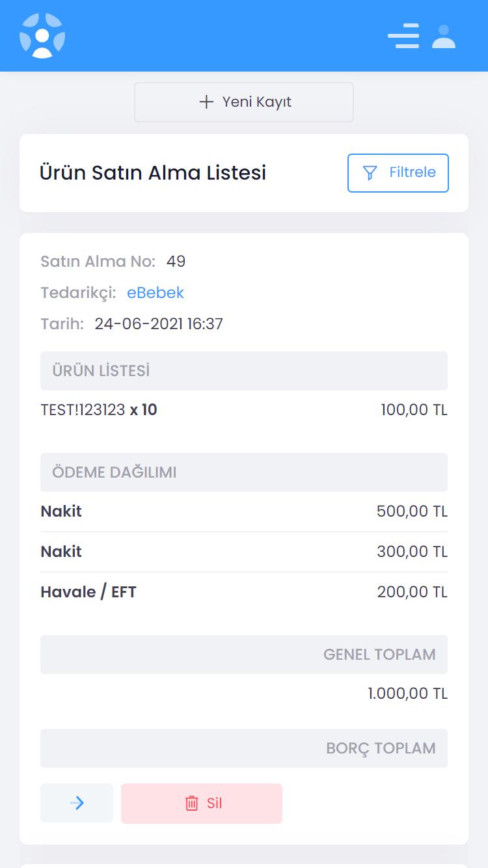Click the plus icon beside Yeni Kayıt
488x868 pixels.
206,102
